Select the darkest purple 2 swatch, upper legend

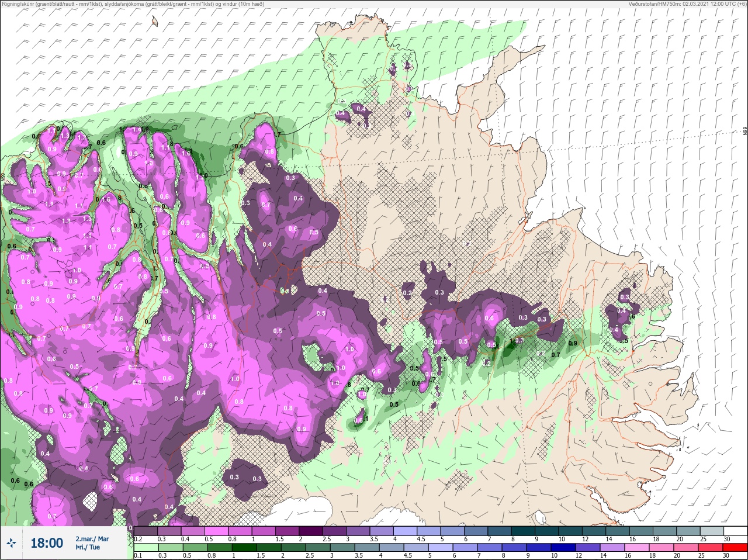(311, 531)
